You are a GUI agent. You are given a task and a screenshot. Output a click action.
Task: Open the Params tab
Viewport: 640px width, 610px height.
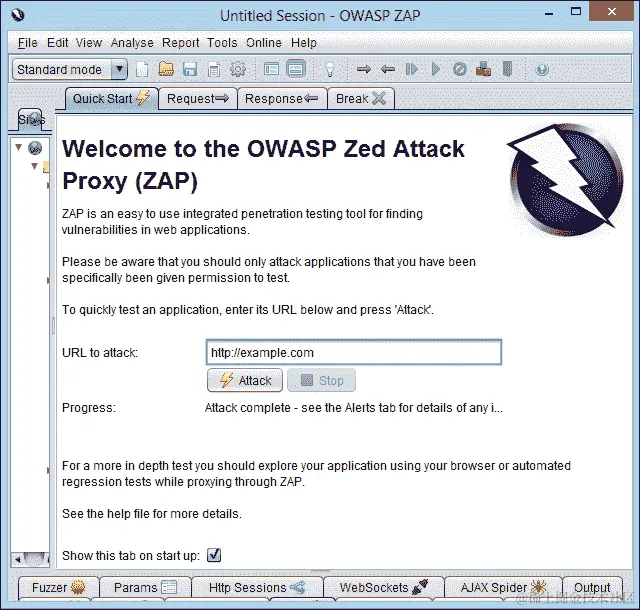145,588
